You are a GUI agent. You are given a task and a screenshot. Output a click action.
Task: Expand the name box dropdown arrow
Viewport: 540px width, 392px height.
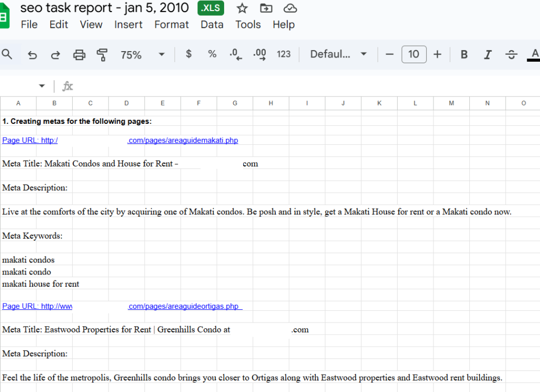42,86
